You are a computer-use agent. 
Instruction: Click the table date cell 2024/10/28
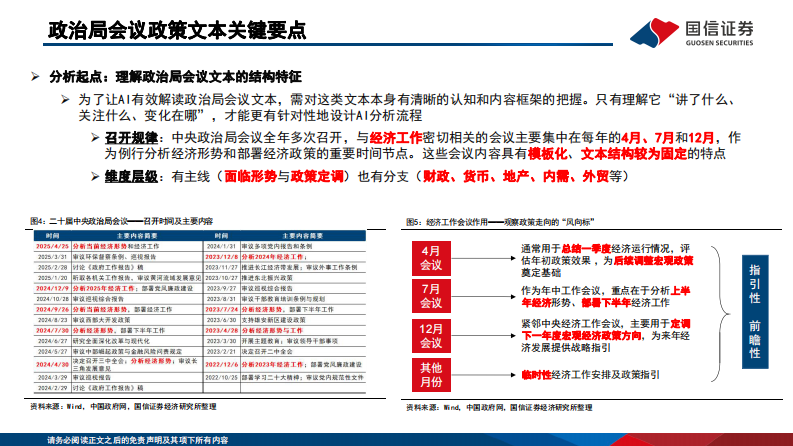click(x=52, y=299)
